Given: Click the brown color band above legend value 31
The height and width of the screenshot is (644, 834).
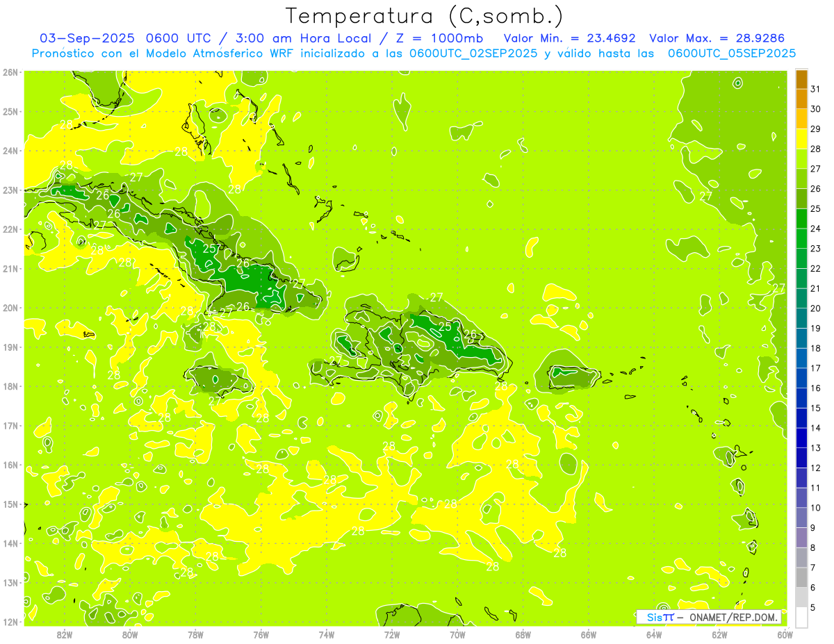Looking at the screenshot, I should pyautogui.click(x=801, y=79).
